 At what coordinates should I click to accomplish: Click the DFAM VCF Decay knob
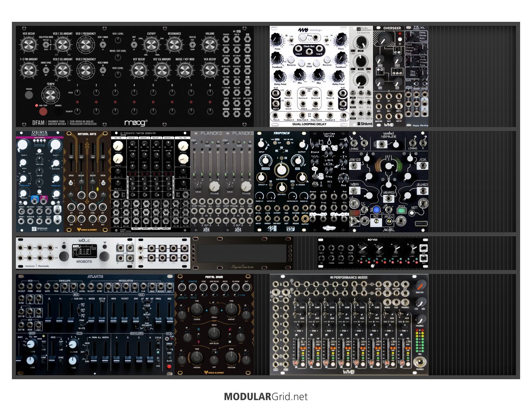[139, 71]
